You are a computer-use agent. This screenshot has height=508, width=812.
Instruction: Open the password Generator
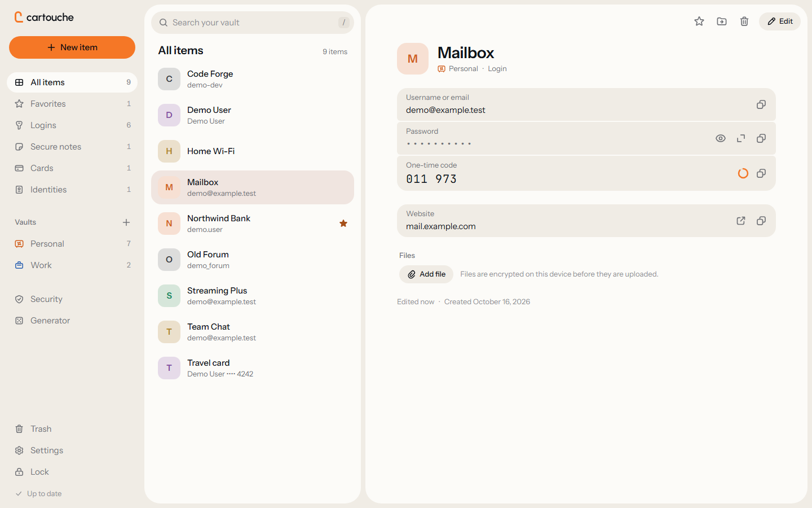click(72, 321)
